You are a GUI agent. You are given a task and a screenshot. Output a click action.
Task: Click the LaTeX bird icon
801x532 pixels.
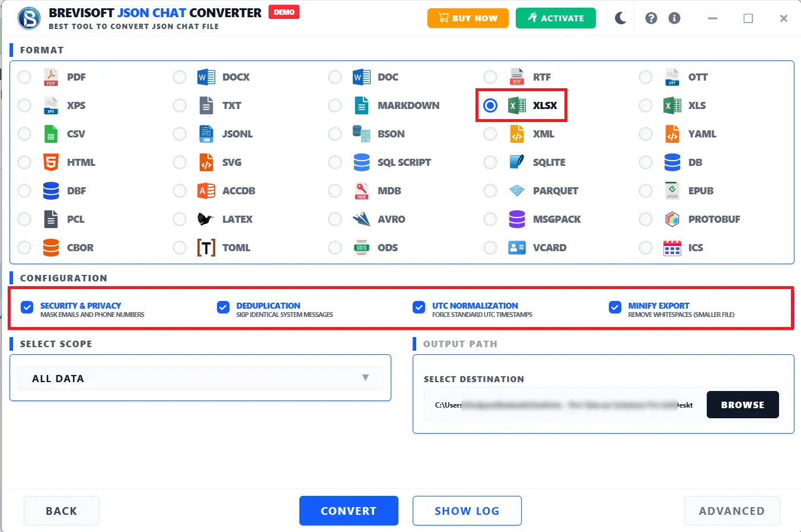(206, 219)
